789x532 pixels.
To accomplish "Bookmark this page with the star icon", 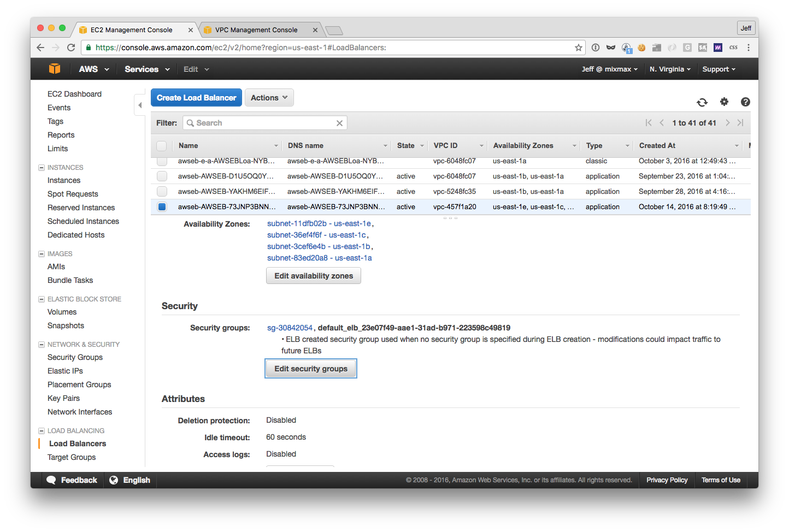I will click(579, 48).
